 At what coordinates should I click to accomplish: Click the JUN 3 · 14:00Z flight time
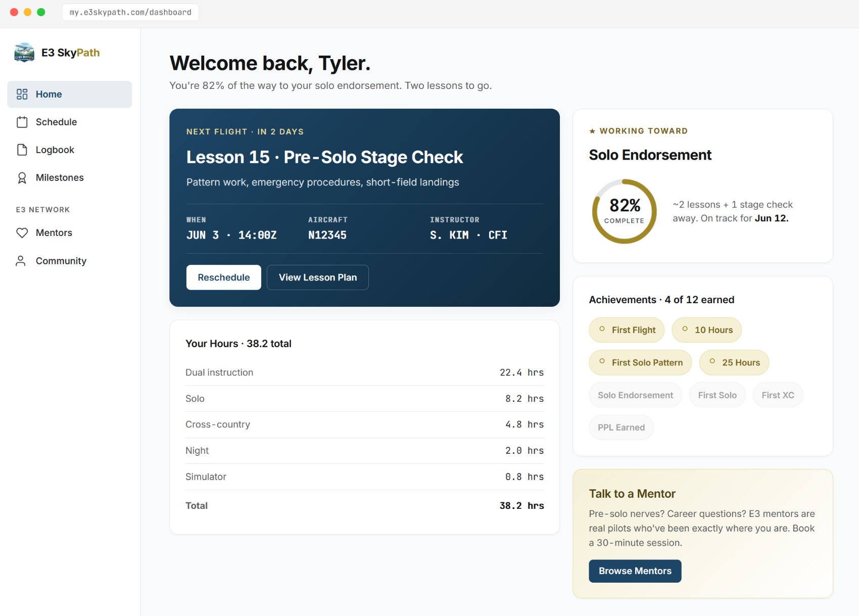pyautogui.click(x=231, y=235)
